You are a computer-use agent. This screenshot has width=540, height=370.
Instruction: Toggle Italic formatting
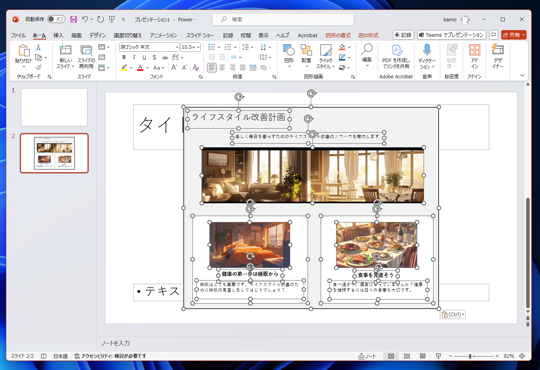tap(134, 57)
